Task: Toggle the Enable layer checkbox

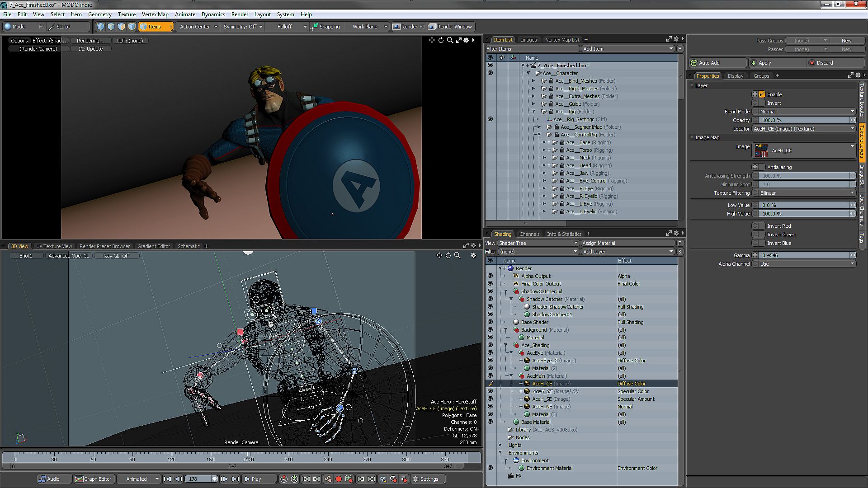Action: 762,94
